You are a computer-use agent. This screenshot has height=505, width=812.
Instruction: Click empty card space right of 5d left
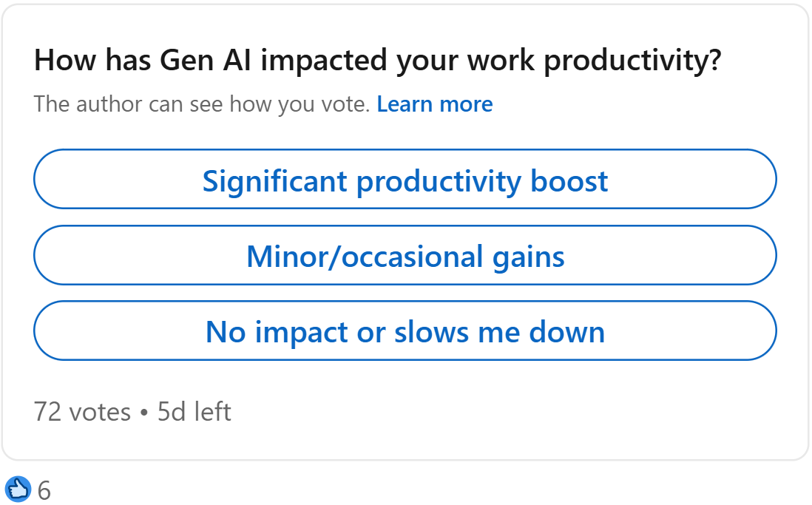[518, 411]
